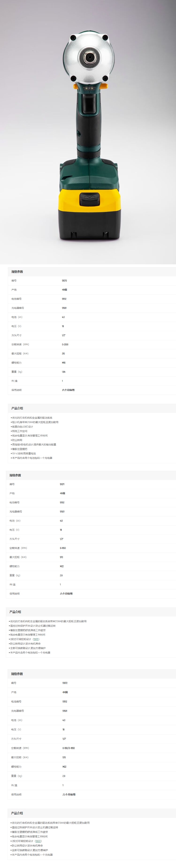The height and width of the screenshot is (868, 176).
Task: Click the 1.84 weight value
Action: (x=64, y=372)
